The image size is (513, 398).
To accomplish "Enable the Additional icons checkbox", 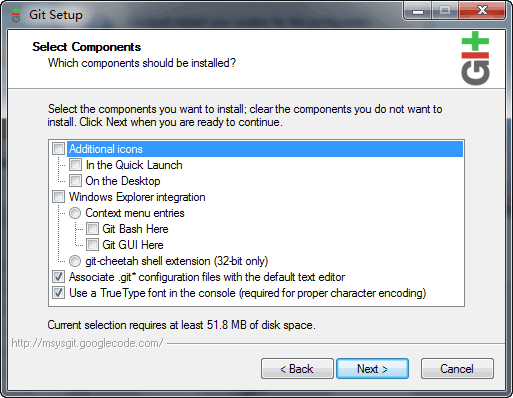I will (x=59, y=149).
